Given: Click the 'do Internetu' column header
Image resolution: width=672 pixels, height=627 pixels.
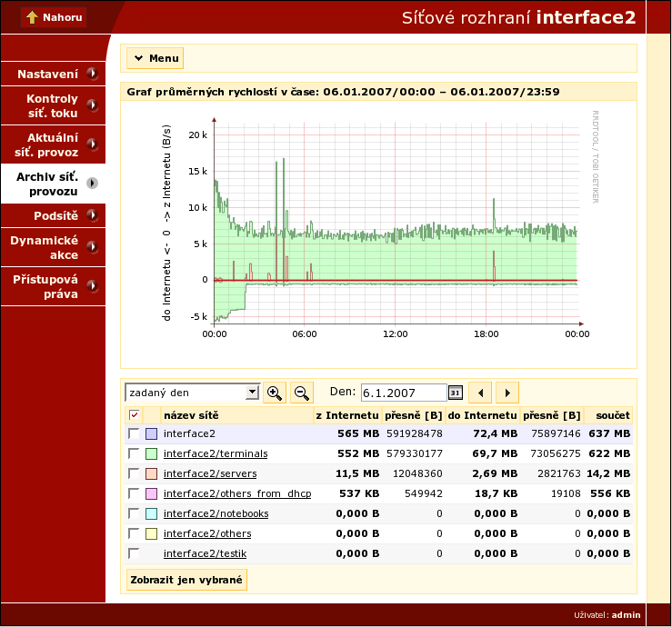Looking at the screenshot, I should pos(483,415).
